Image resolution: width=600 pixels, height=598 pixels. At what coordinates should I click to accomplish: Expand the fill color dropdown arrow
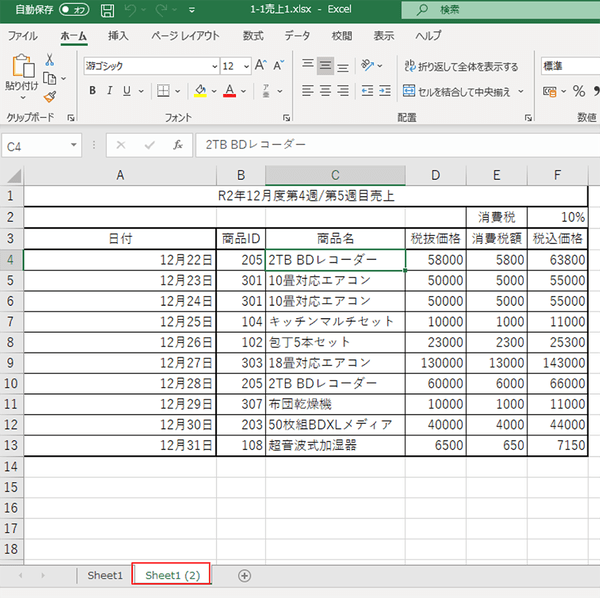click(214, 91)
